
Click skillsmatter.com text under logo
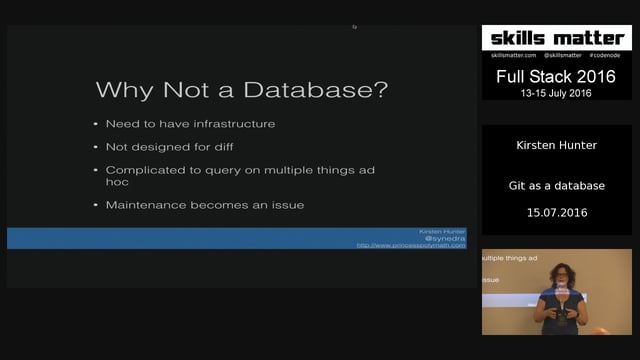(513, 55)
